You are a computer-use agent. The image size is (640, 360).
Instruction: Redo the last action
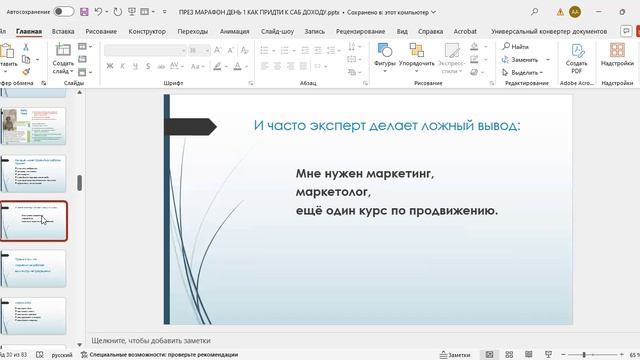(118, 12)
